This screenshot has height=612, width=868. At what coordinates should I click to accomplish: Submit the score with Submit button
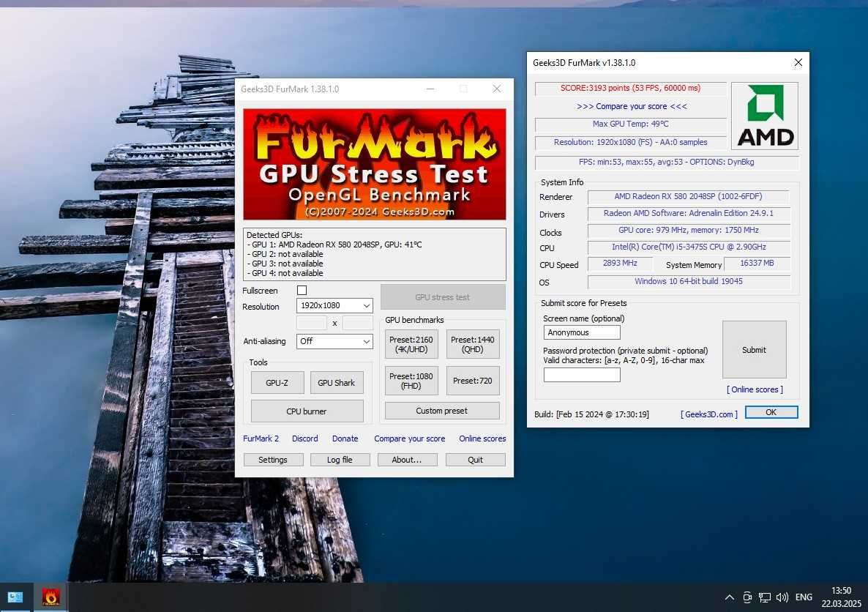click(754, 350)
